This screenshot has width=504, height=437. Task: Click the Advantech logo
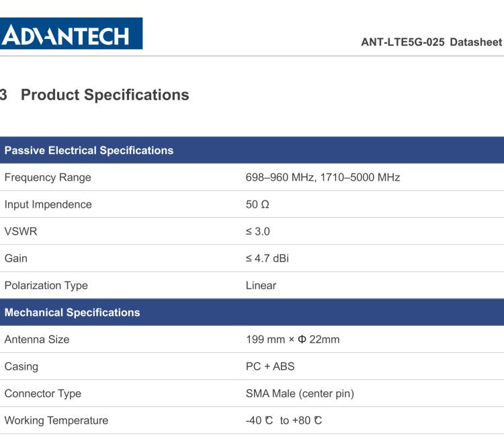71,34
